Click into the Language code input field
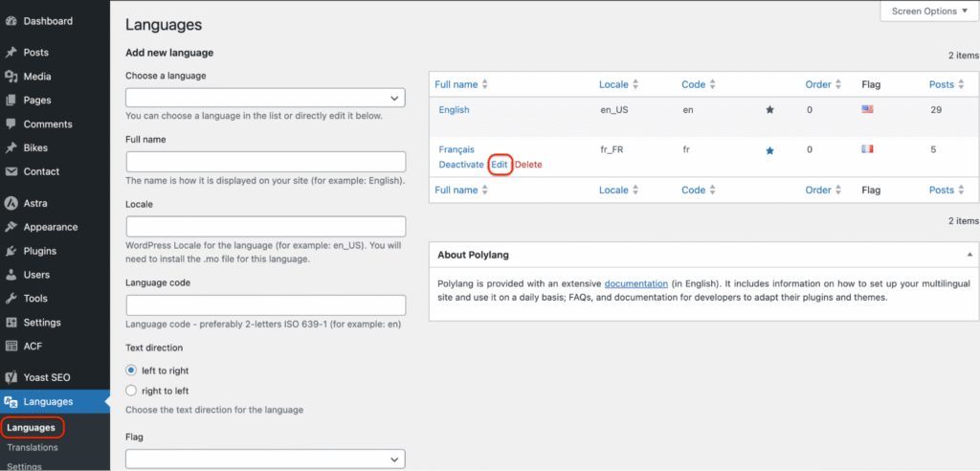This screenshot has height=471, width=980. (x=266, y=305)
